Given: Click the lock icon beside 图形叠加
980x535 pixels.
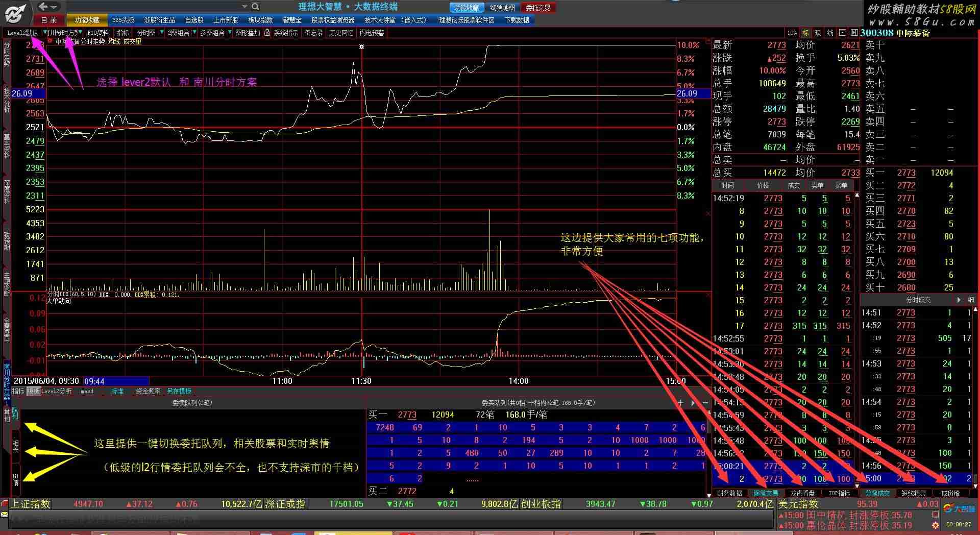Looking at the screenshot, I should pyautogui.click(x=267, y=33).
